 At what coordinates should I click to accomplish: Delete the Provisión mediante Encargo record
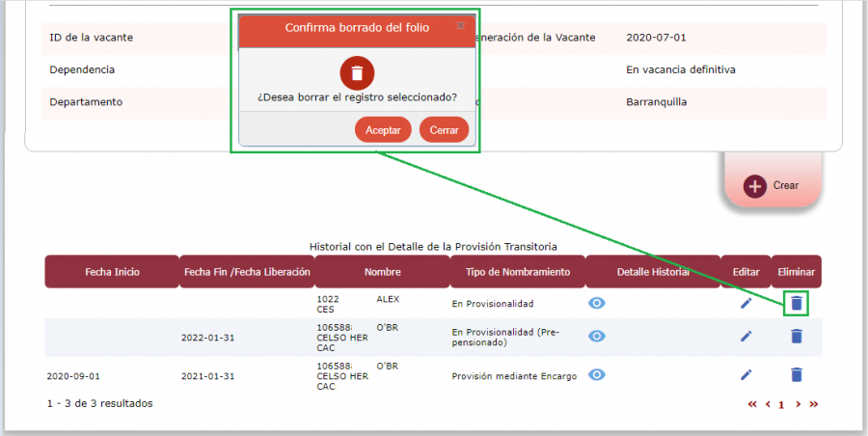796,374
